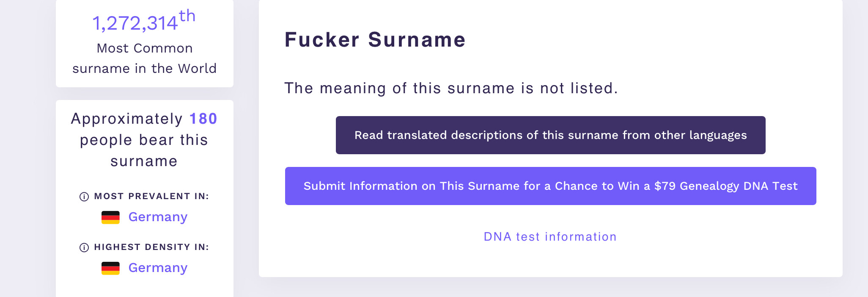
Task: Open the Germany link under Most Prevalent In
Action: point(158,217)
